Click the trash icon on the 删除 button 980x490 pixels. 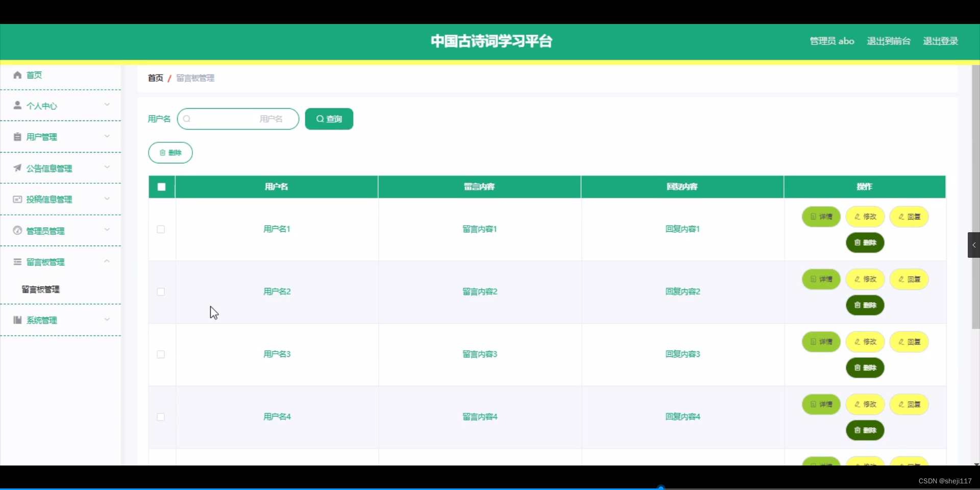click(x=162, y=152)
